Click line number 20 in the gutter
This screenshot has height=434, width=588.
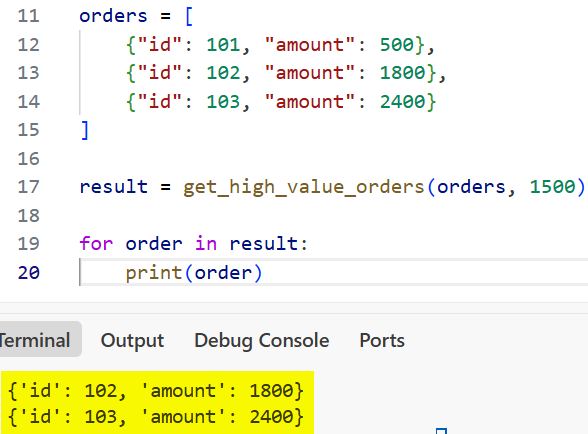28,273
